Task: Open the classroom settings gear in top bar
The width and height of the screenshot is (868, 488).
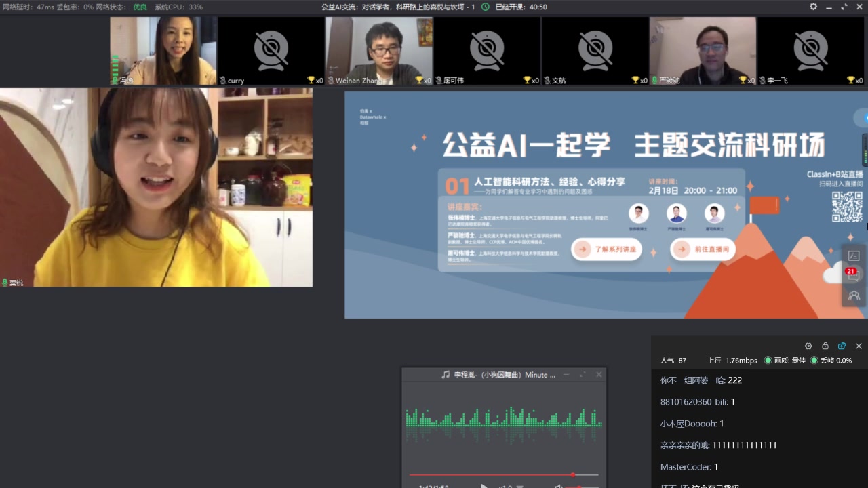Action: pyautogui.click(x=813, y=7)
